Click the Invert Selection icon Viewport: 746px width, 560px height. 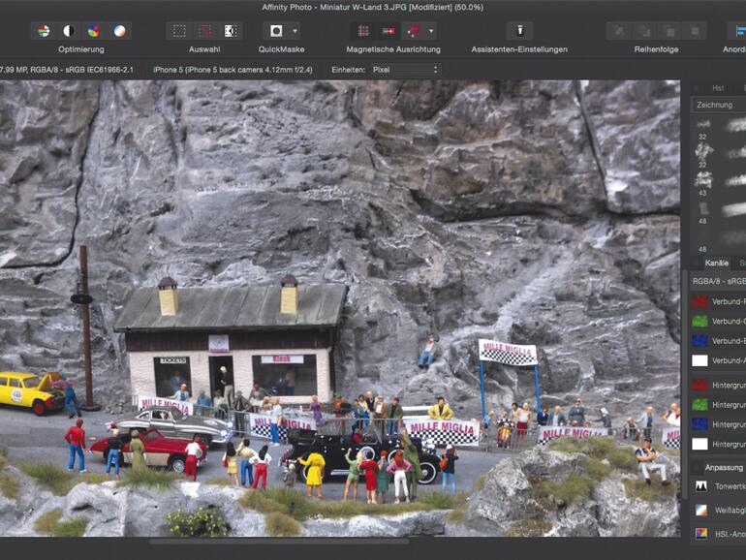coord(231,31)
